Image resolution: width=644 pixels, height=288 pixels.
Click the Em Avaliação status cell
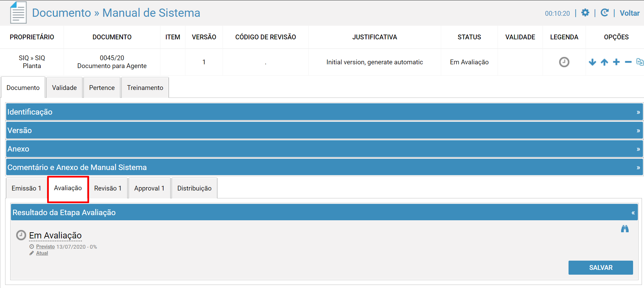pyautogui.click(x=469, y=62)
